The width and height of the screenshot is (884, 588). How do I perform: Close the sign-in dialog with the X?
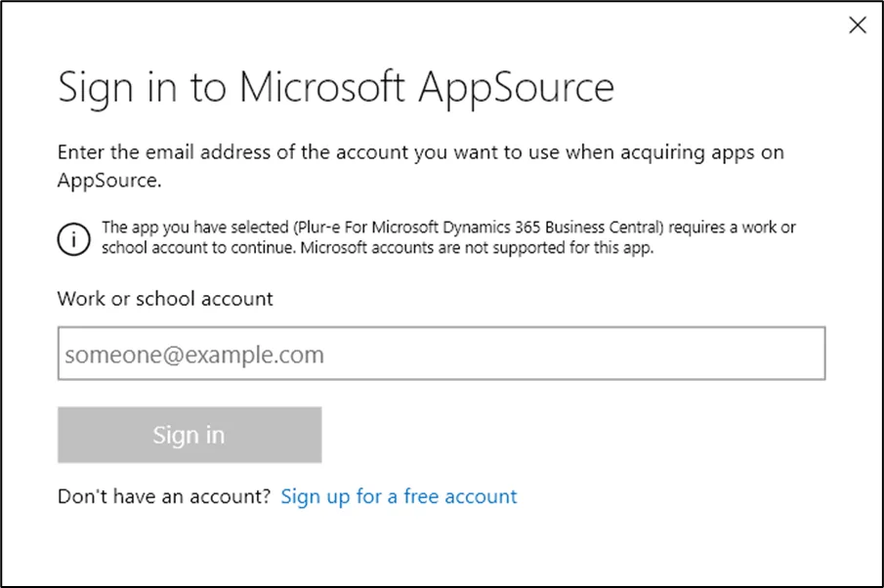[x=858, y=24]
